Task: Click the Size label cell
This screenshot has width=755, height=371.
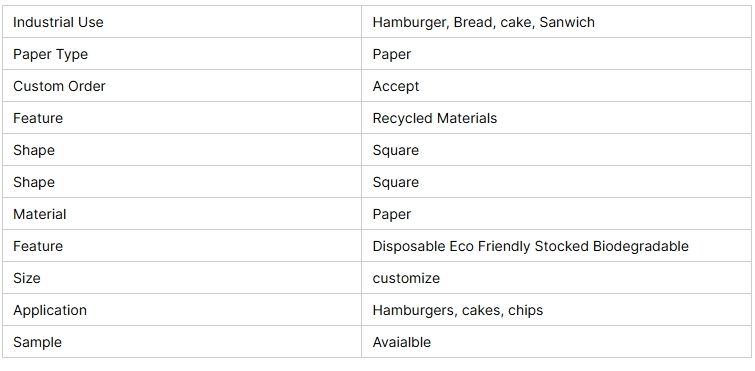Action: (x=182, y=278)
